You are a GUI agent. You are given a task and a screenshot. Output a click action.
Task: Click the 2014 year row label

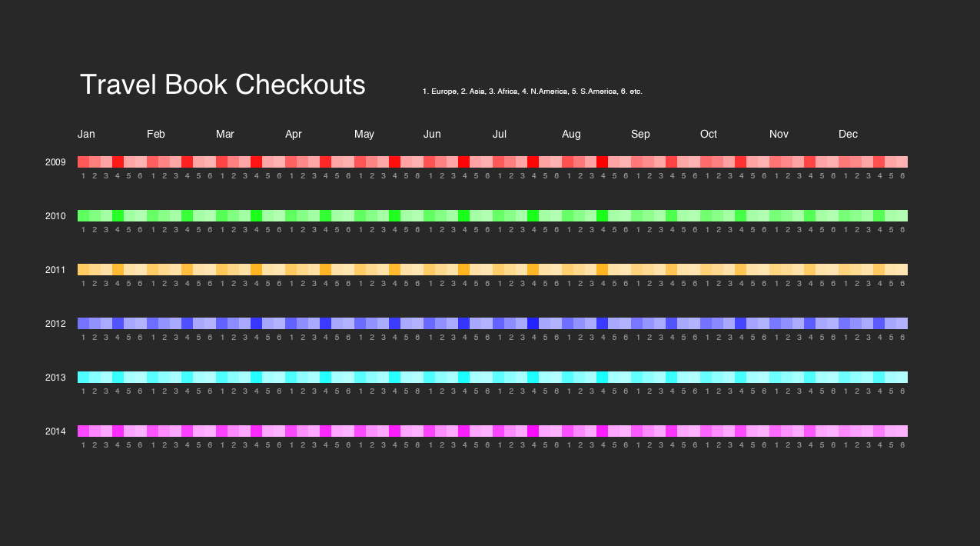tap(55, 431)
